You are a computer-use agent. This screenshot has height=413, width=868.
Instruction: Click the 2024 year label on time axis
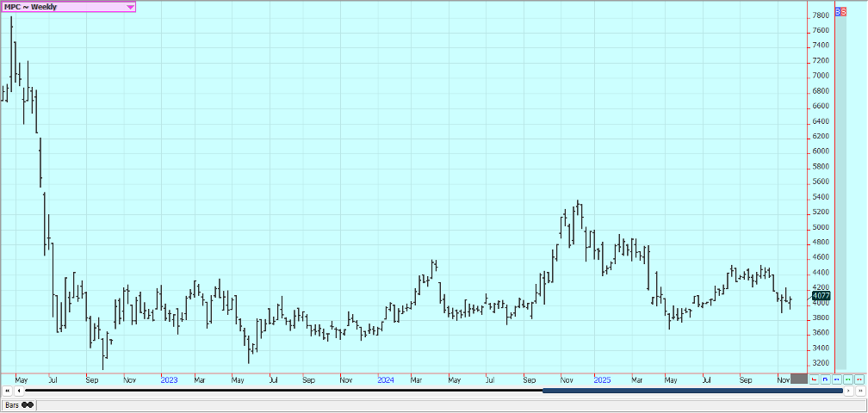point(386,379)
